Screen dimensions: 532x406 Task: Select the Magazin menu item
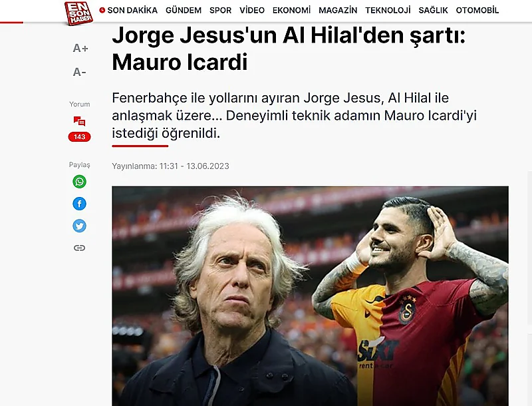pos(338,11)
